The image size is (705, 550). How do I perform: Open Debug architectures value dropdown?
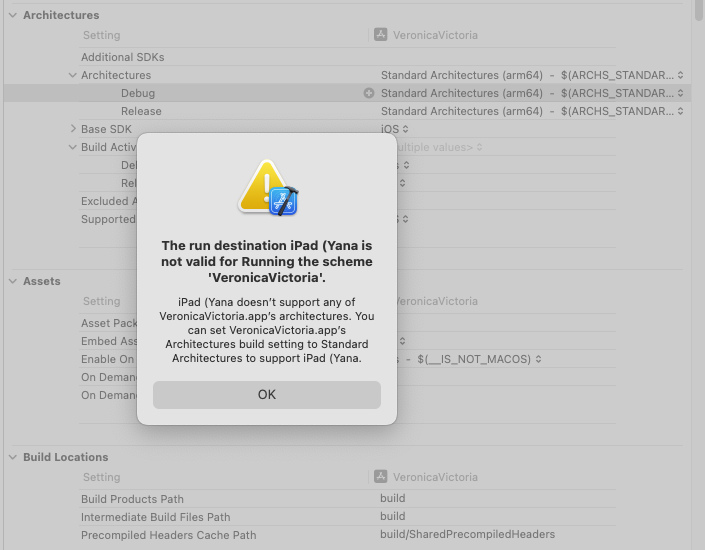coord(681,93)
